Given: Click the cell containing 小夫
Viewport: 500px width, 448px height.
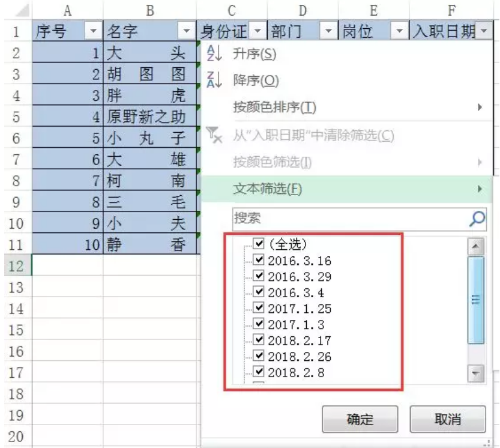Looking at the screenshot, I should pos(150,223).
